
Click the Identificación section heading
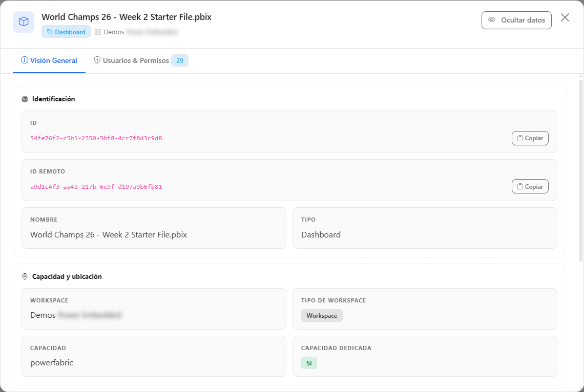pyautogui.click(x=54, y=99)
